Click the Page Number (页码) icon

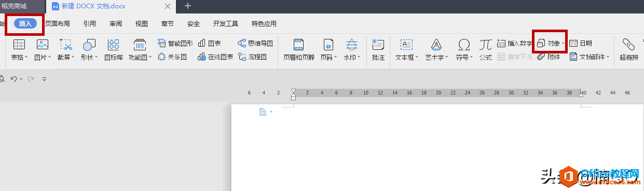328,45
